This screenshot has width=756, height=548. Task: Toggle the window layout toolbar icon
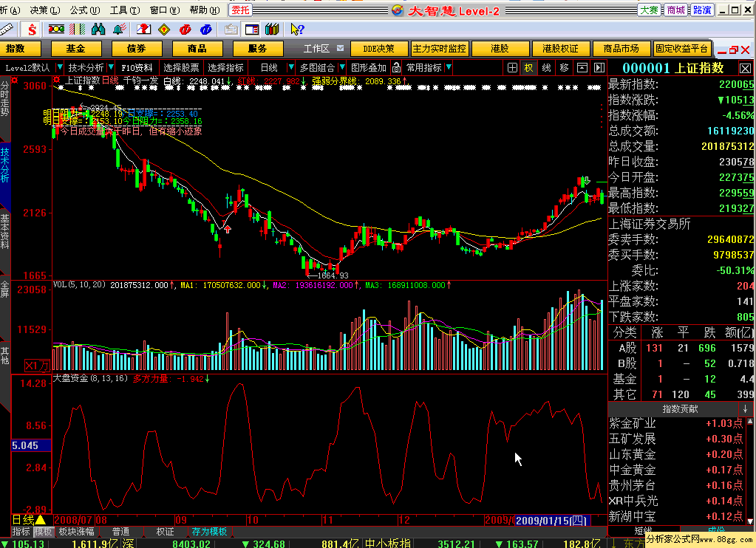[x=252, y=30]
